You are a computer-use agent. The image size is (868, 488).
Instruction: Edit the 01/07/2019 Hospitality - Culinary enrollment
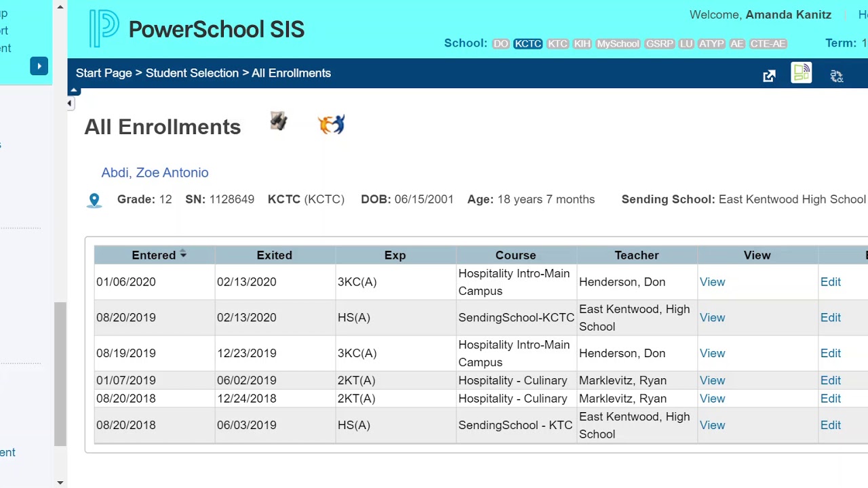(830, 380)
